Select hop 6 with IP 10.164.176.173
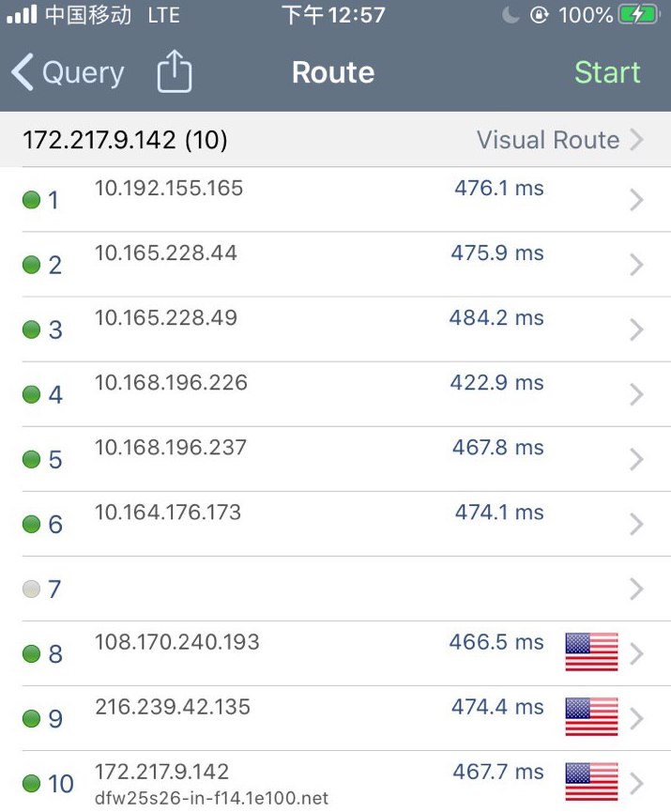 point(168,513)
